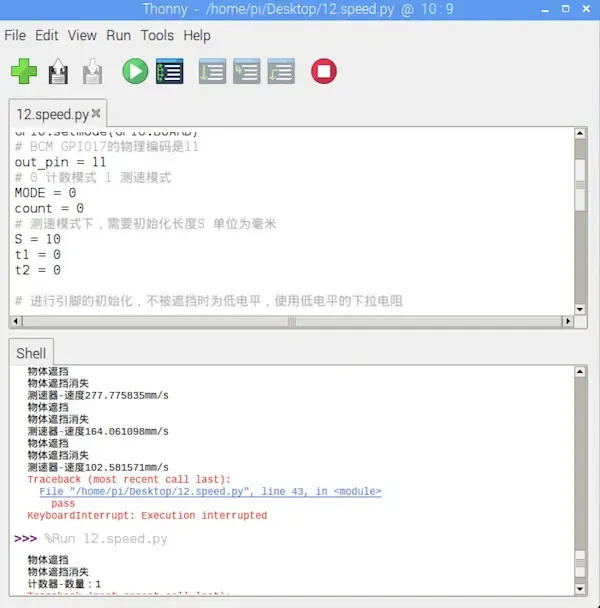The width and height of the screenshot is (600, 608).
Task: Run current script with green play button
Action: (x=135, y=71)
